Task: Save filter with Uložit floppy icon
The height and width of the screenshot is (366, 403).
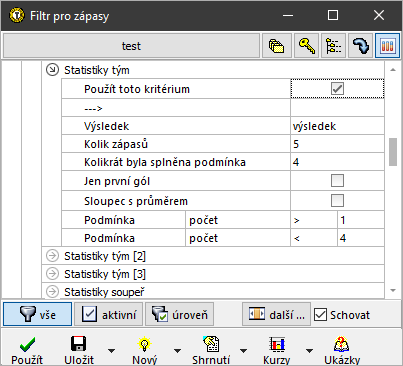Action: click(79, 350)
